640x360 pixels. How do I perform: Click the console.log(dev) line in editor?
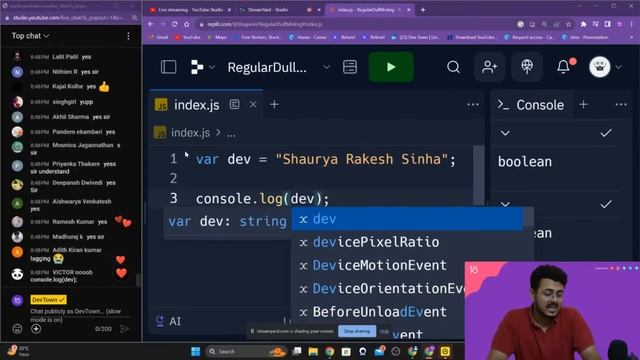click(262, 199)
